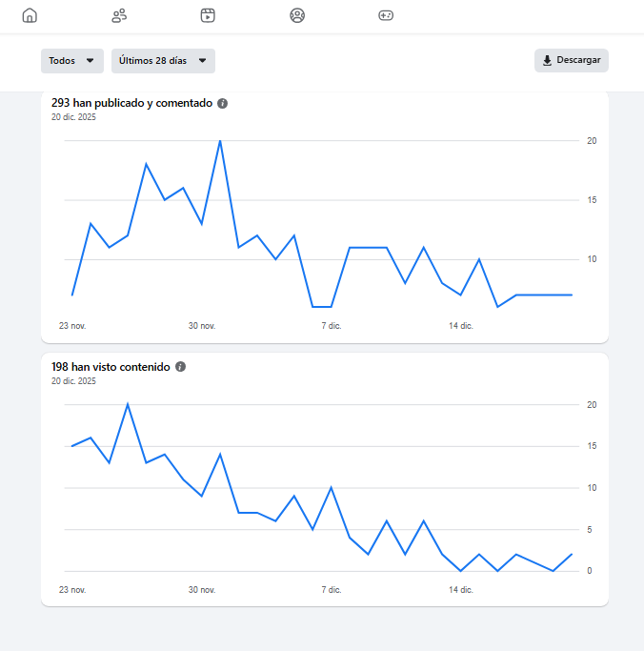
Task: Open the 'Últimos 28 días' date range dropdown
Action: pyautogui.click(x=163, y=61)
